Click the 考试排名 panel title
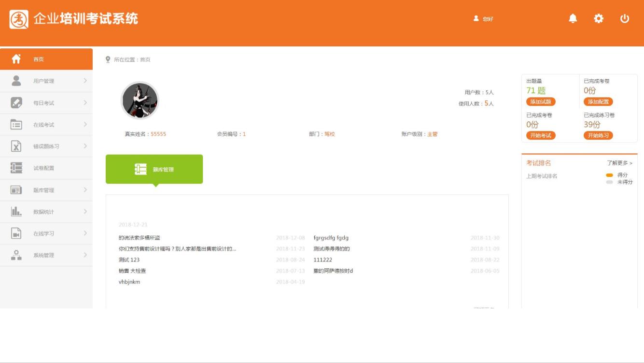644x363 pixels. click(538, 163)
